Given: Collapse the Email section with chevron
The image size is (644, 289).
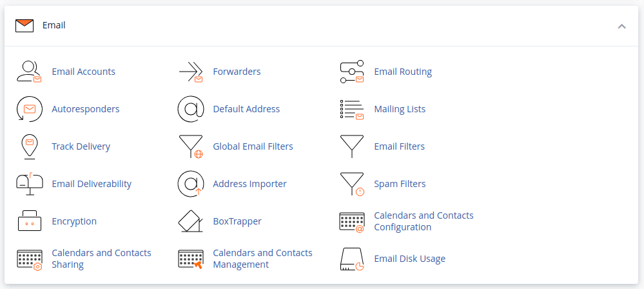Looking at the screenshot, I should click(x=621, y=26).
